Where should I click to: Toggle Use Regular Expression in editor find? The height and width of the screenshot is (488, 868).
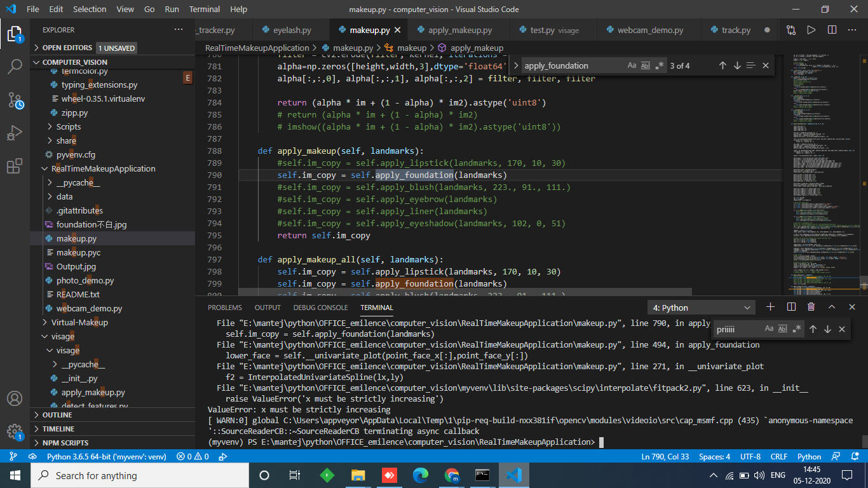[660, 65]
